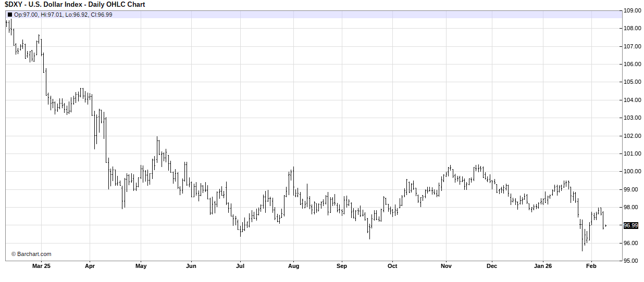Click the Dec month axis label
The width and height of the screenshot is (644, 282).
click(492, 266)
